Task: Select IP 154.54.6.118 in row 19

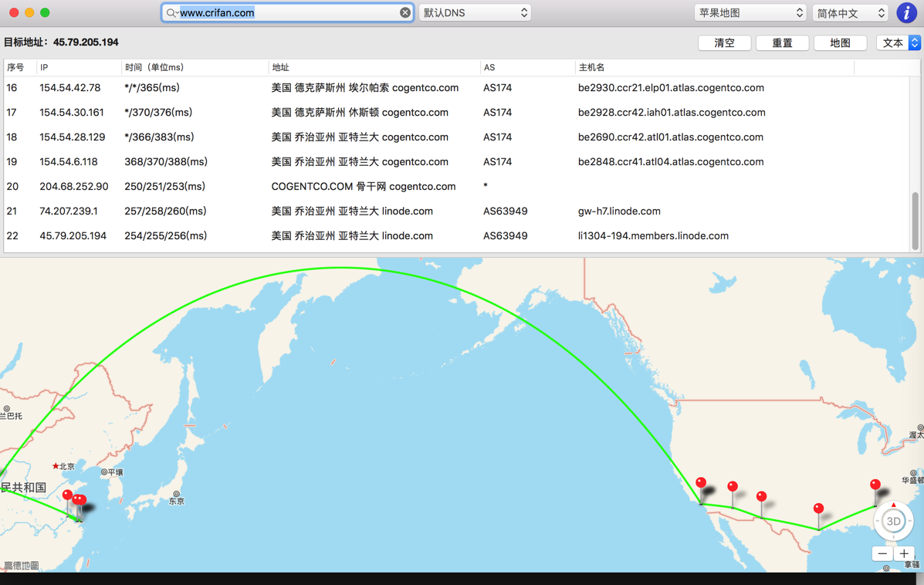Action: tap(69, 162)
